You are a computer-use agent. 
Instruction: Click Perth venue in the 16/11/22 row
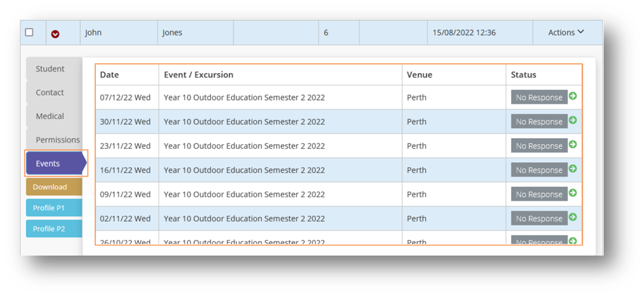417,170
